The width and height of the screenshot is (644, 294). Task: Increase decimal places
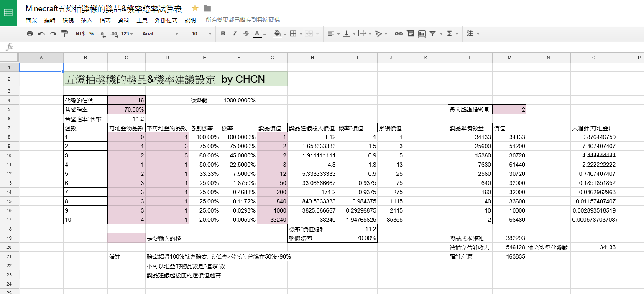114,34
